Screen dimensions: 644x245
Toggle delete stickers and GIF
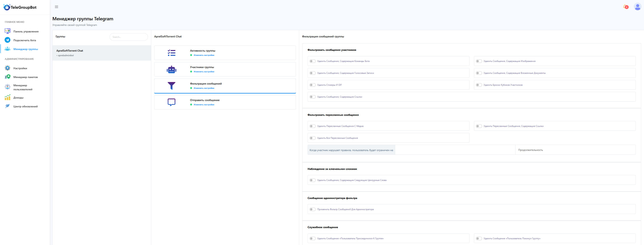pyautogui.click(x=312, y=85)
